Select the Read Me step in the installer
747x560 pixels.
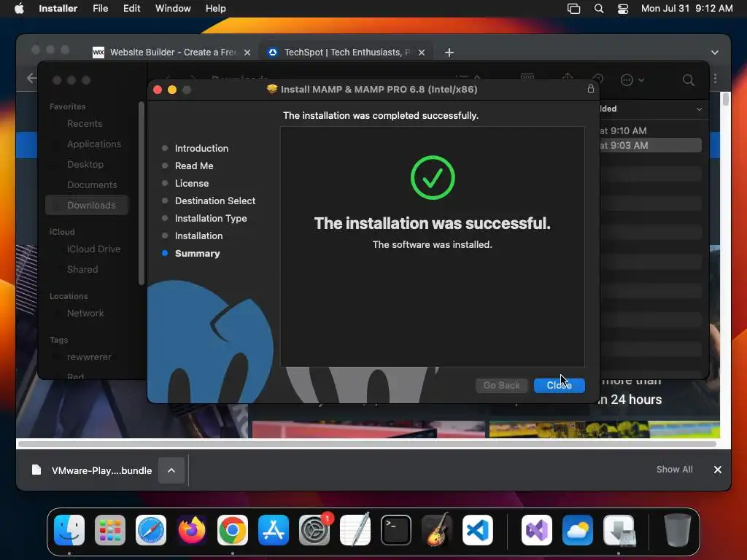[193, 166]
